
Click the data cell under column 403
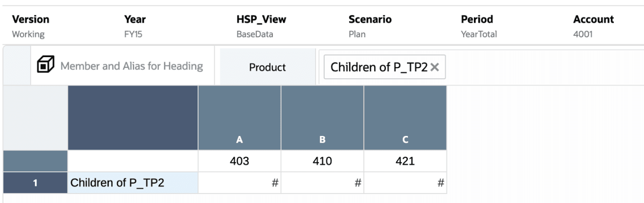(x=239, y=183)
